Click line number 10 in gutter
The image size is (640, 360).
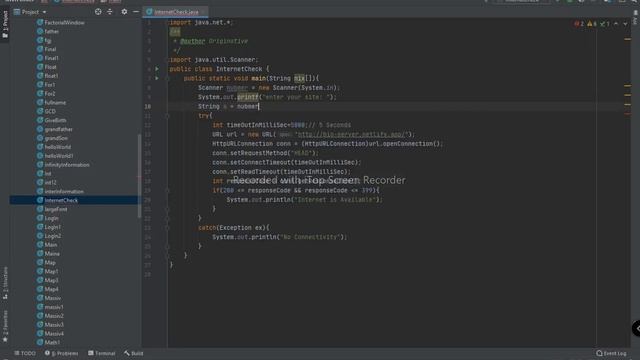click(147, 107)
